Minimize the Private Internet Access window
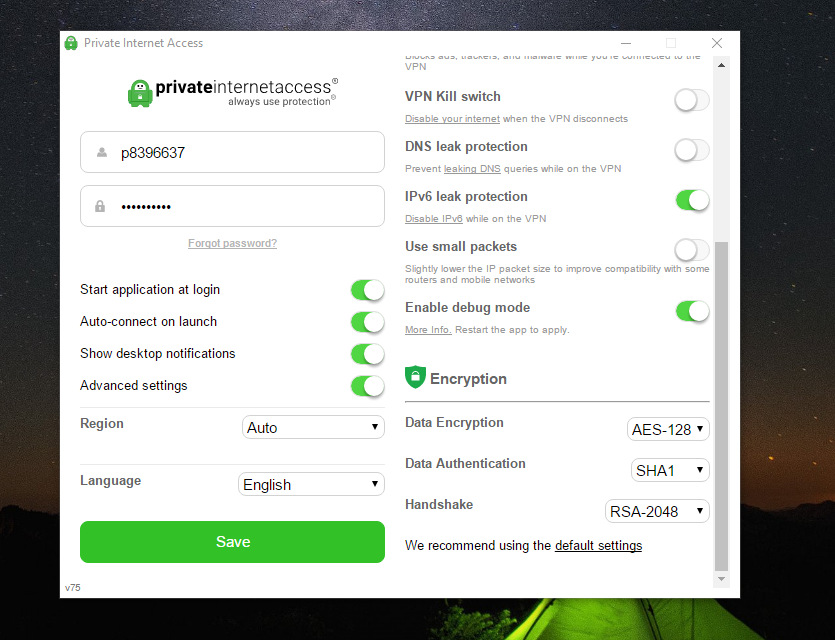Viewport: 835px width, 640px height. (626, 43)
